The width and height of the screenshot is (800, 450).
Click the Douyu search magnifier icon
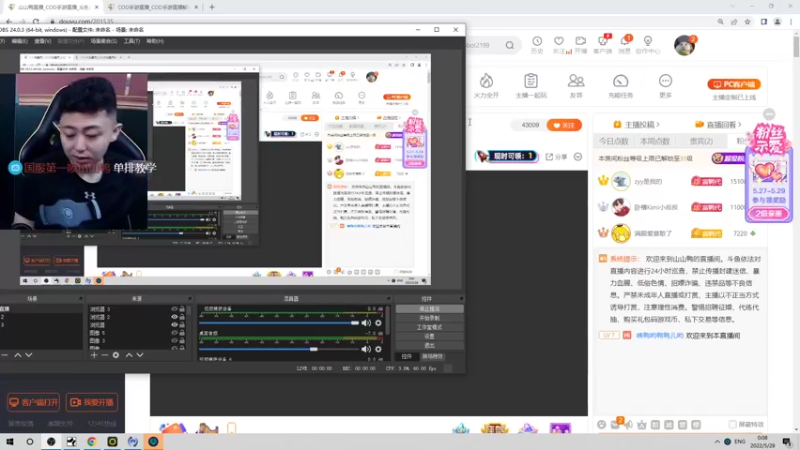coord(510,45)
